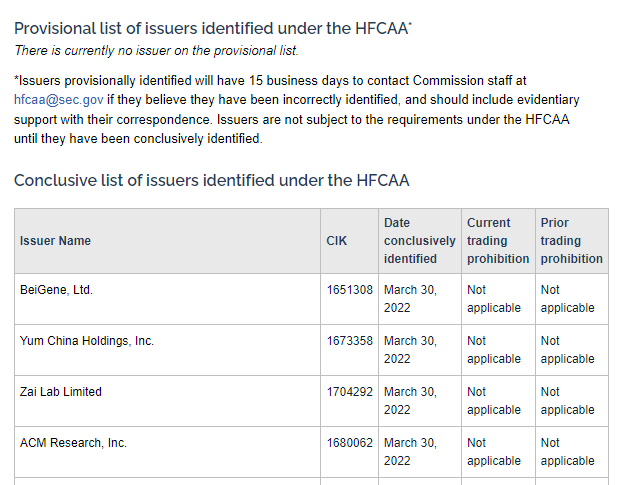The height and width of the screenshot is (485, 626).
Task: Select the Prior trading prohibition header
Action: [x=571, y=241]
